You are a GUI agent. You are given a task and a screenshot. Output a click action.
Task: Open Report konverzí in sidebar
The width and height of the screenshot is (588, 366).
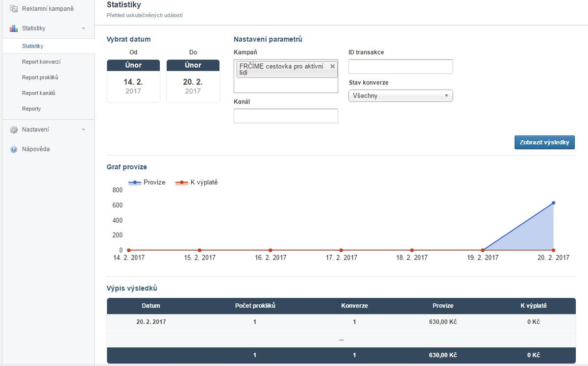[41, 62]
